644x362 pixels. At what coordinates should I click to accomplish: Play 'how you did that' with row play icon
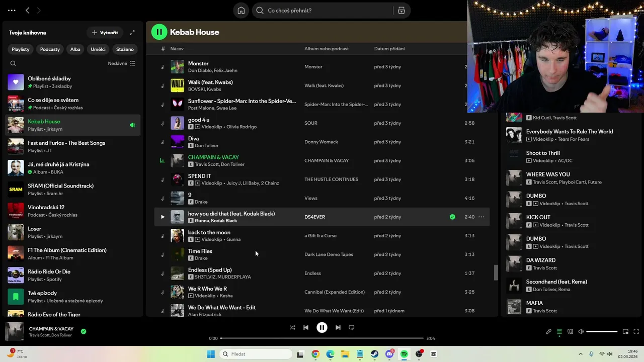tap(163, 217)
